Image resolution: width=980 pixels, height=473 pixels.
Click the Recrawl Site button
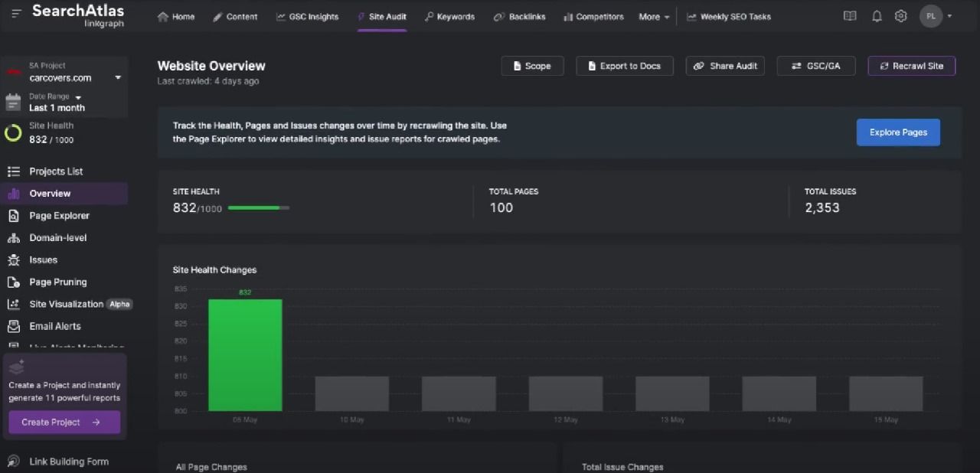[x=912, y=66]
